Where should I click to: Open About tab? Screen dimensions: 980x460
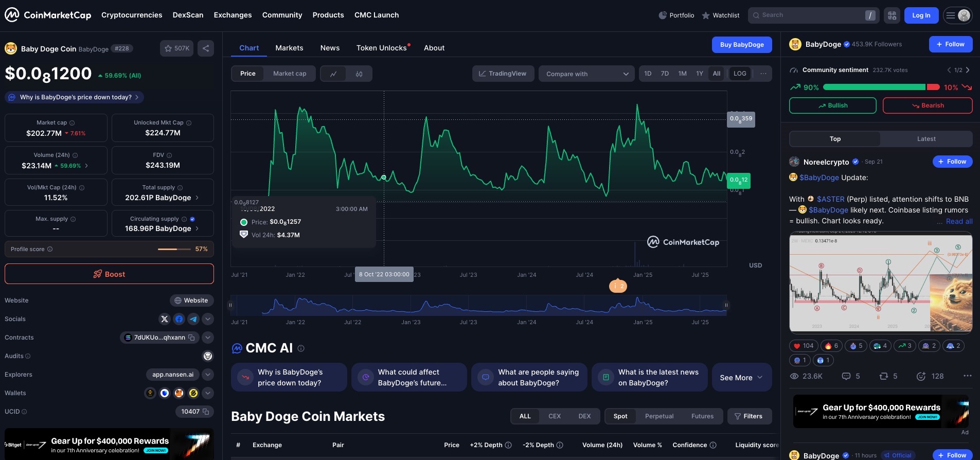pyautogui.click(x=434, y=48)
